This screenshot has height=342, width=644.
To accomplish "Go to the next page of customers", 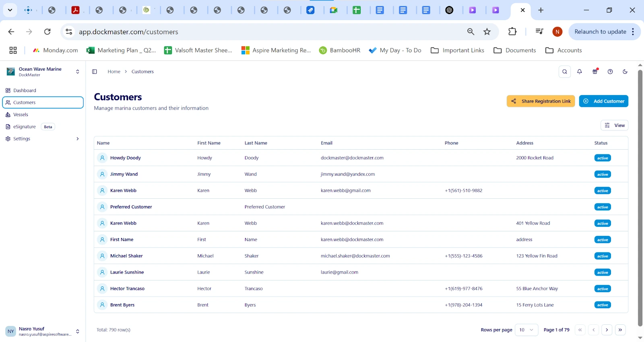I will [607, 330].
